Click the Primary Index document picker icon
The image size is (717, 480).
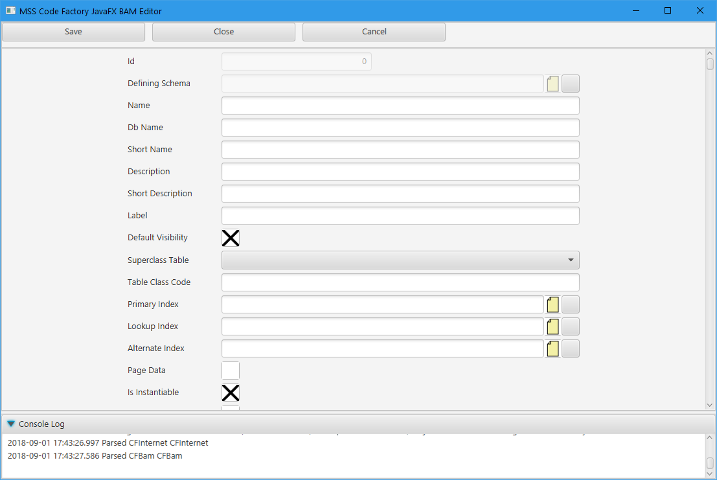pyautogui.click(x=552, y=304)
